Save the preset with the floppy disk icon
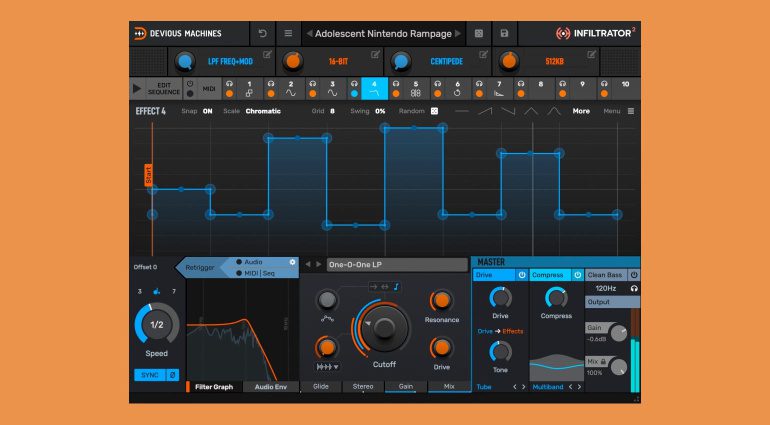 [x=504, y=33]
